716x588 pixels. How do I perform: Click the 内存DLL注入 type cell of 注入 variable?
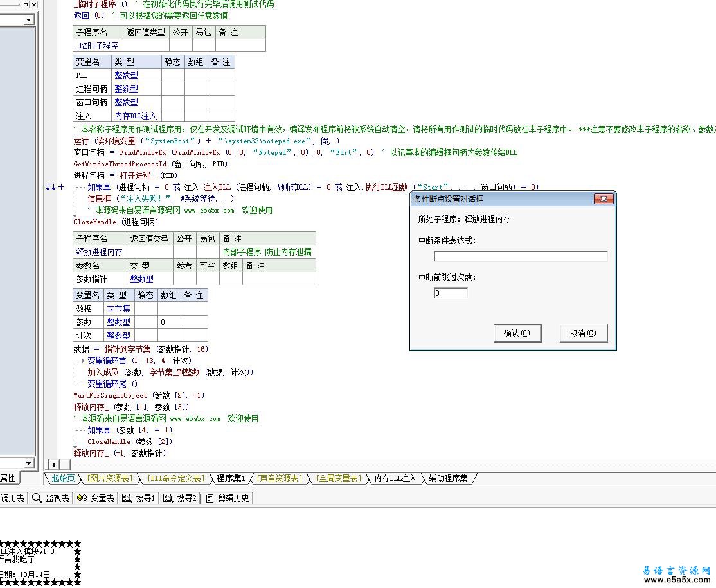(x=136, y=116)
